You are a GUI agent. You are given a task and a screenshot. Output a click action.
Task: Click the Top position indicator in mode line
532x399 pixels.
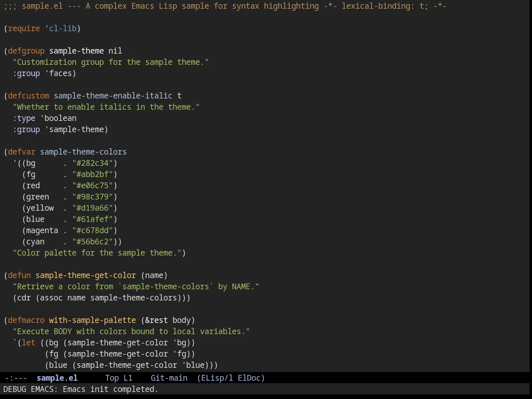(112, 378)
